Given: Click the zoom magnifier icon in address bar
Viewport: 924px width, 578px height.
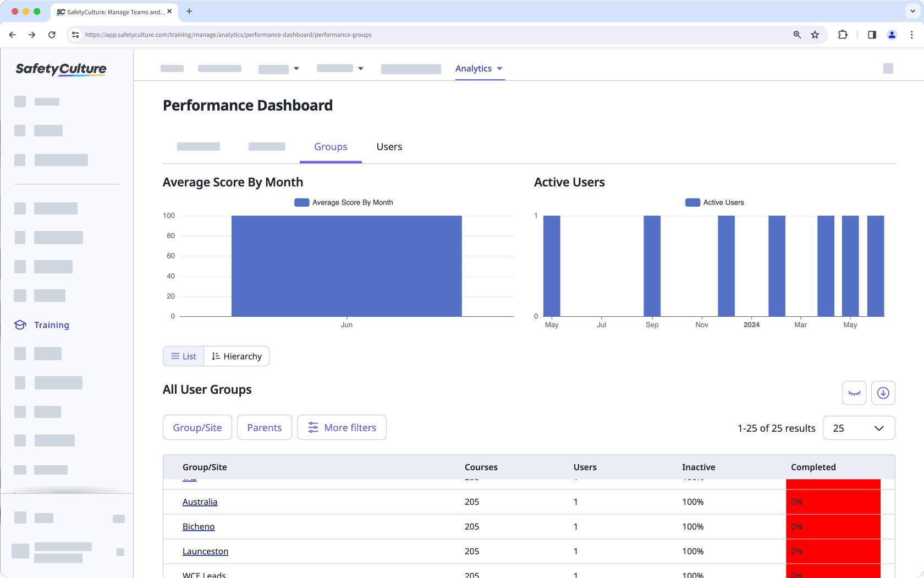Looking at the screenshot, I should (x=797, y=35).
